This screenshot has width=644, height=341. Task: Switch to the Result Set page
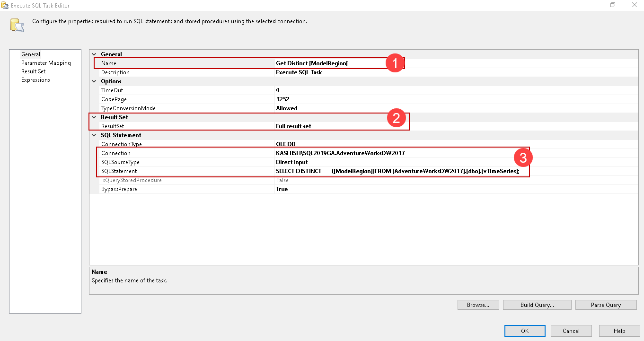pos(33,71)
